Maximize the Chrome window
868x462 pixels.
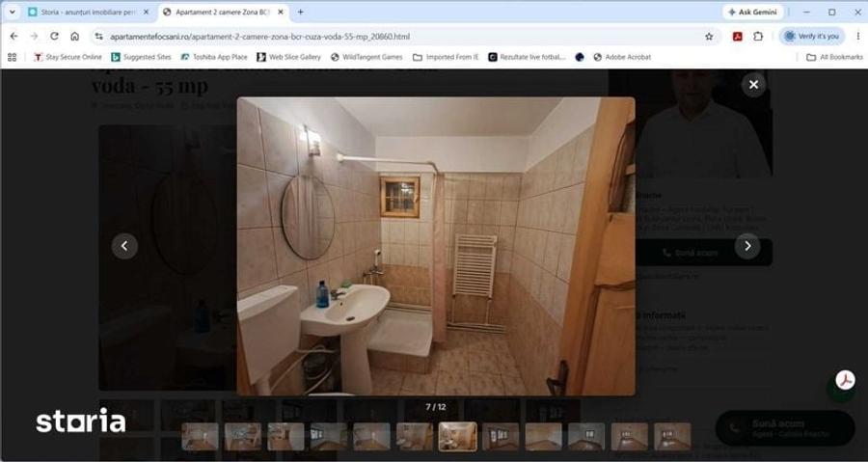(832, 12)
